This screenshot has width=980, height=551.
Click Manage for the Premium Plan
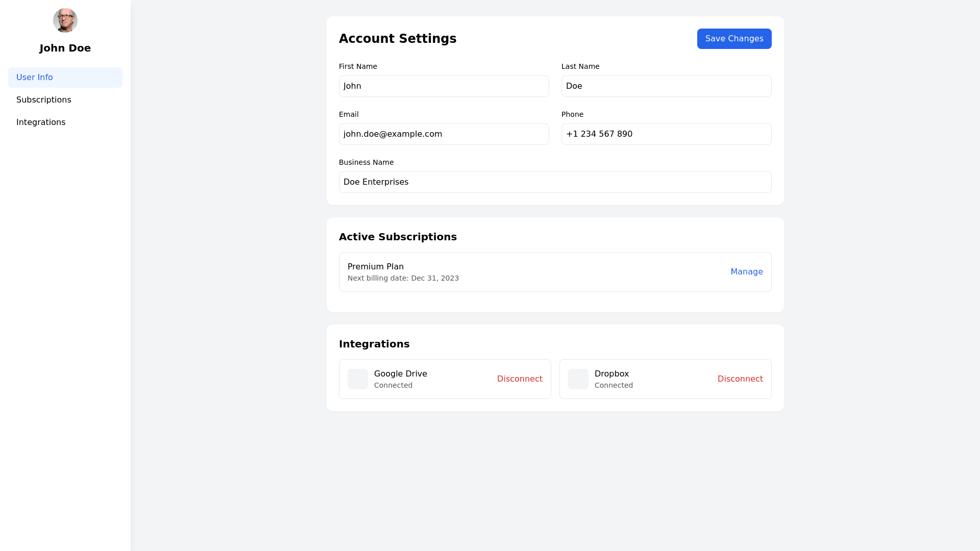[746, 272]
